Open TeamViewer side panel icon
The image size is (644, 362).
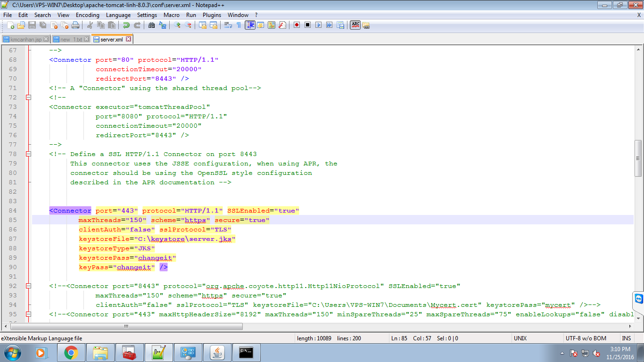[638, 299]
